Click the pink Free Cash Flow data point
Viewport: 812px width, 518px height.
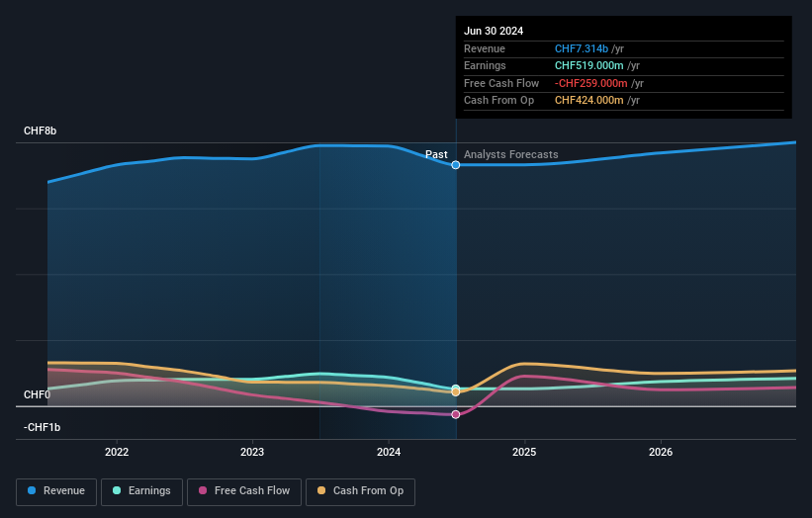point(456,414)
